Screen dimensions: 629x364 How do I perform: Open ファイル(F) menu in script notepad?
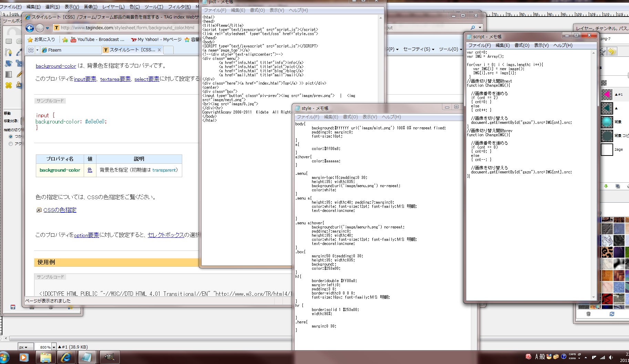(x=480, y=45)
